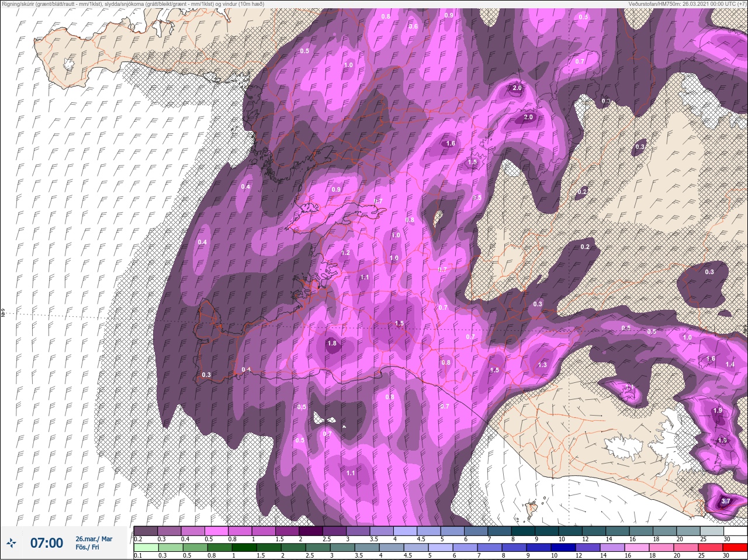Select the dark green 1 swatch in lower legend

click(x=244, y=547)
